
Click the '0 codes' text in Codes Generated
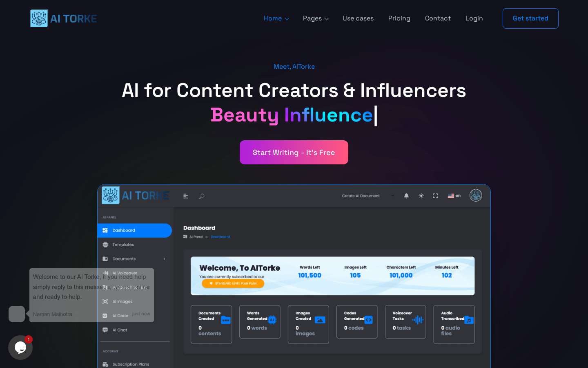354,328
